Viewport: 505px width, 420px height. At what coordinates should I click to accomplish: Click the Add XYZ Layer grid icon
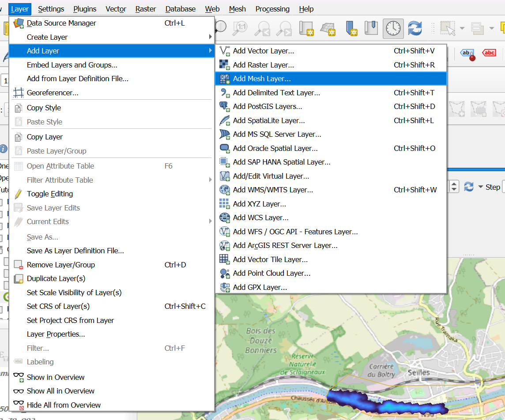click(225, 204)
